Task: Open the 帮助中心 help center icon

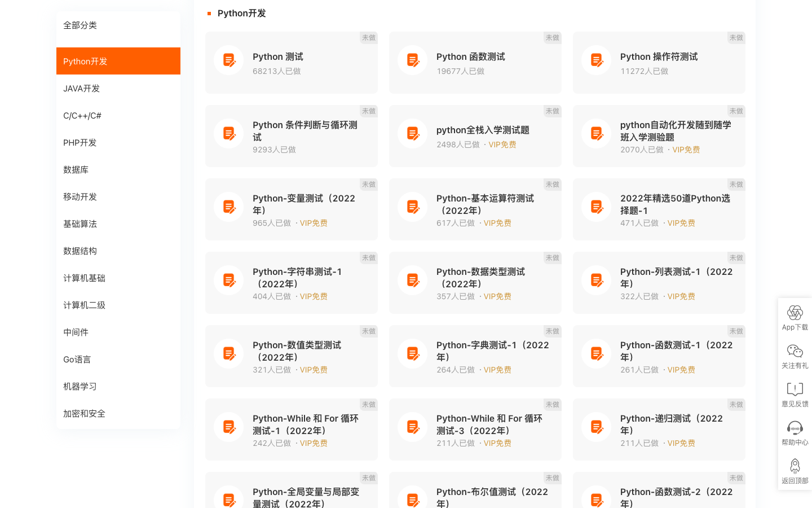Action: (795, 428)
